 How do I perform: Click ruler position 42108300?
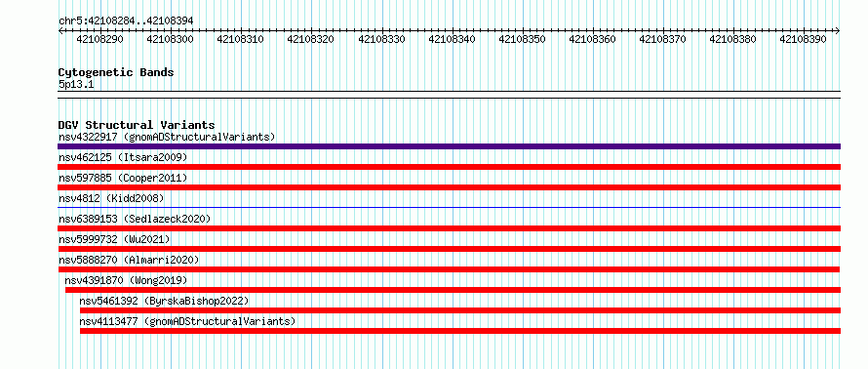coord(170,39)
